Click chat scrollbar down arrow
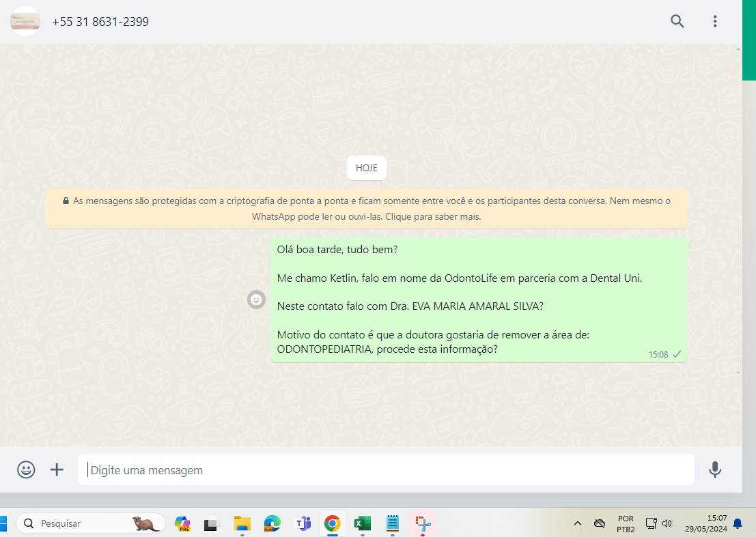 [x=739, y=373]
